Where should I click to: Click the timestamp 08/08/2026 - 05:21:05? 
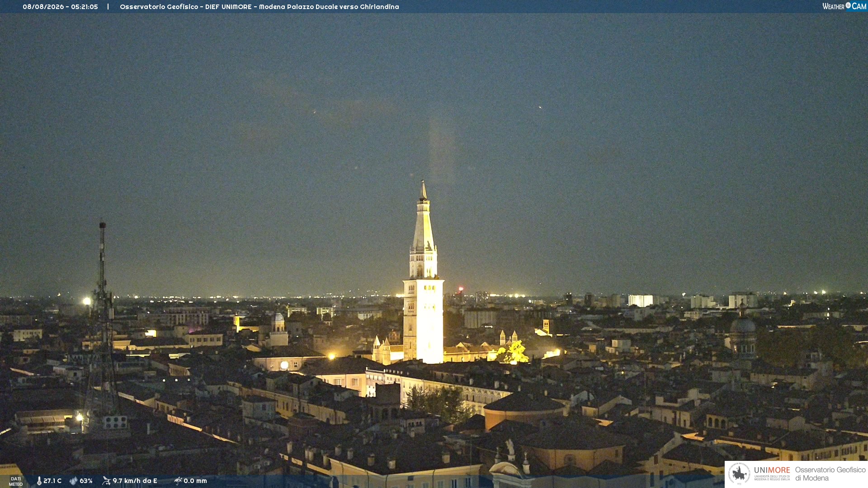coord(60,7)
